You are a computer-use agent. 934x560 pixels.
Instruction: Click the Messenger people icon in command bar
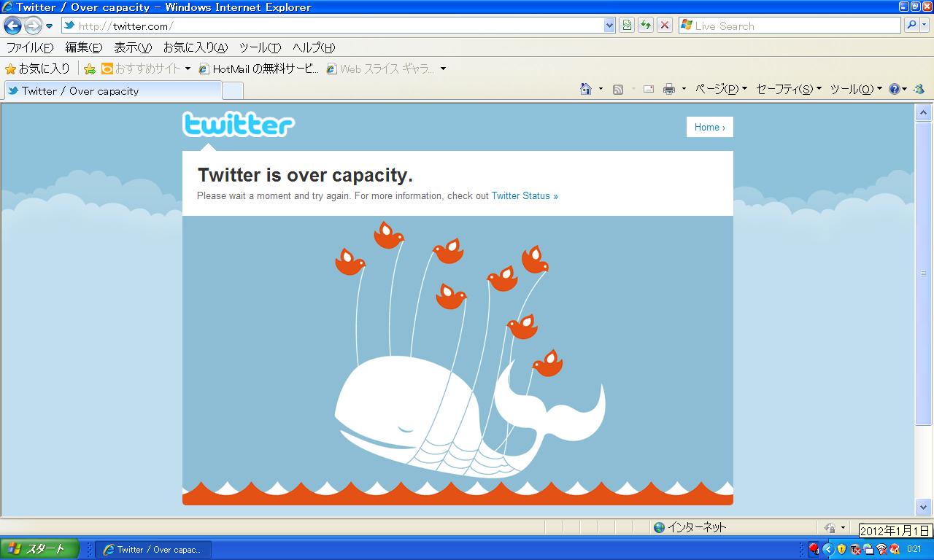(x=919, y=89)
